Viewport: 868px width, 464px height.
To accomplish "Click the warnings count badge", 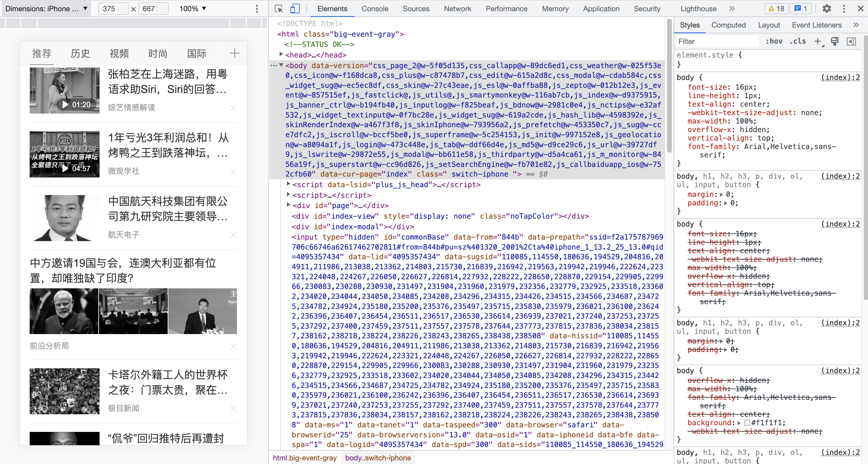I will [x=776, y=9].
